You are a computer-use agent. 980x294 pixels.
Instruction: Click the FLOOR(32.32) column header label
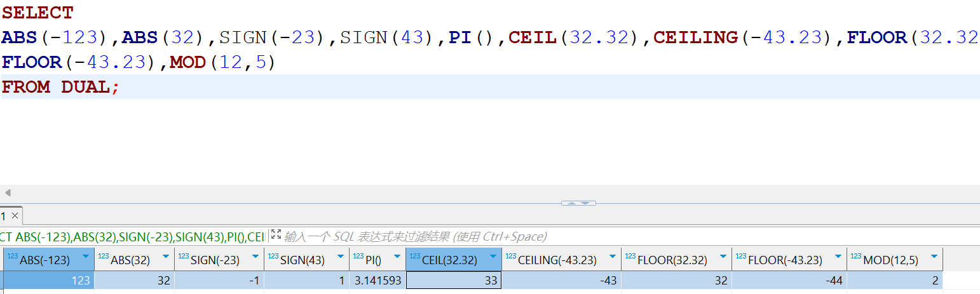click(672, 260)
